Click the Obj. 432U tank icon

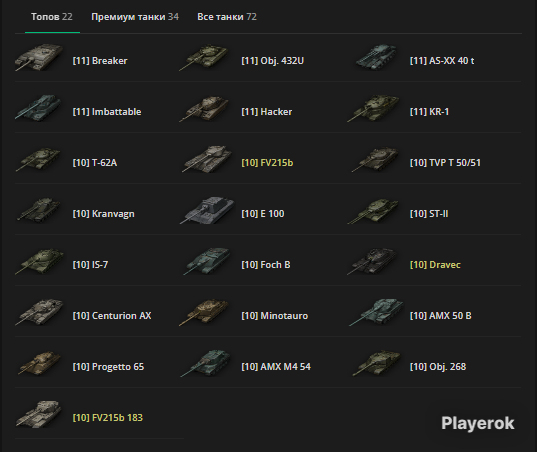pos(203,57)
